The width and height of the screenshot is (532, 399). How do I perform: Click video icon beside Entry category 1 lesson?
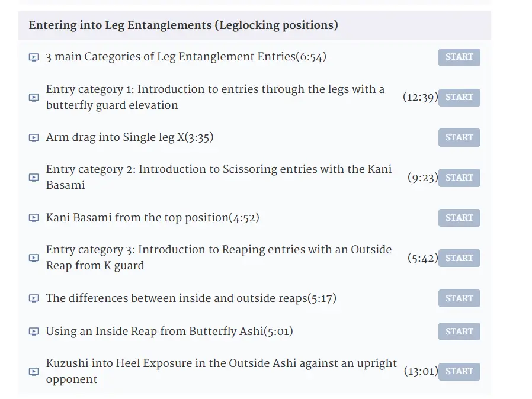[34, 98]
